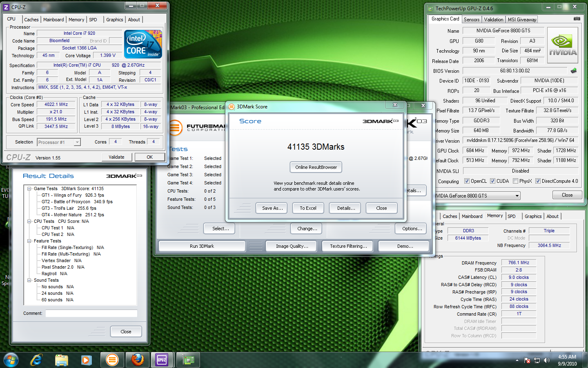Open the network tray icon
The height and width of the screenshot is (368, 588).
537,360
